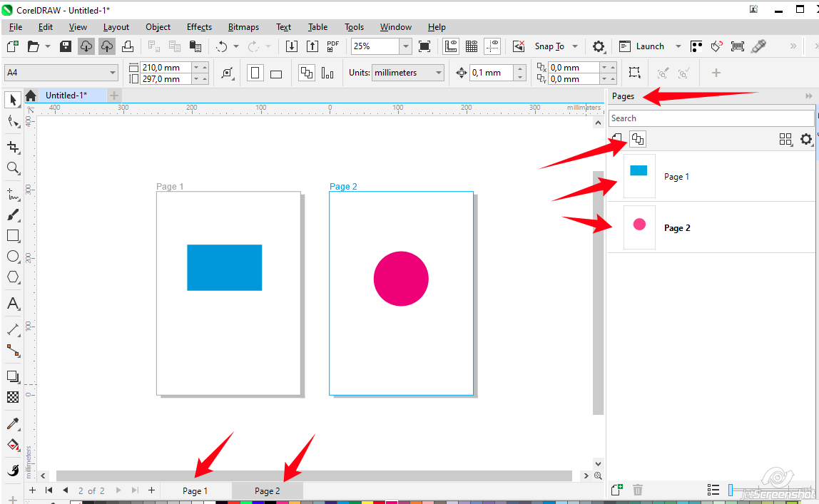The image size is (819, 504).
Task: Open the Layout menu
Action: pos(116,27)
